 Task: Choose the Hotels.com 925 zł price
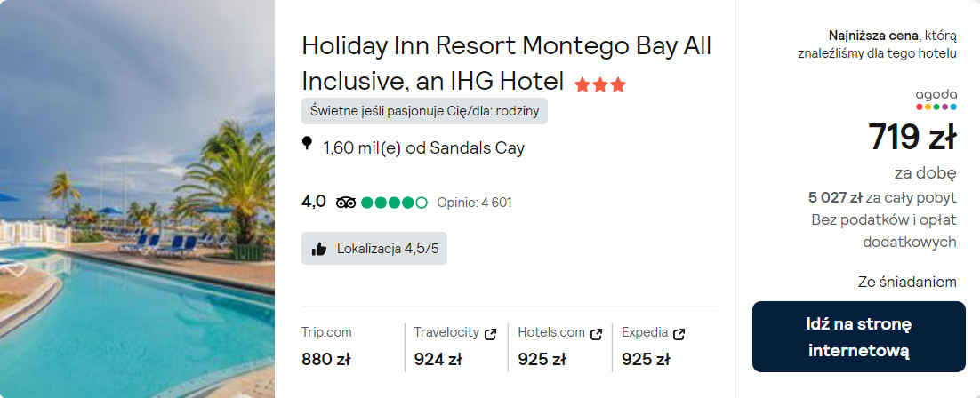tap(542, 359)
